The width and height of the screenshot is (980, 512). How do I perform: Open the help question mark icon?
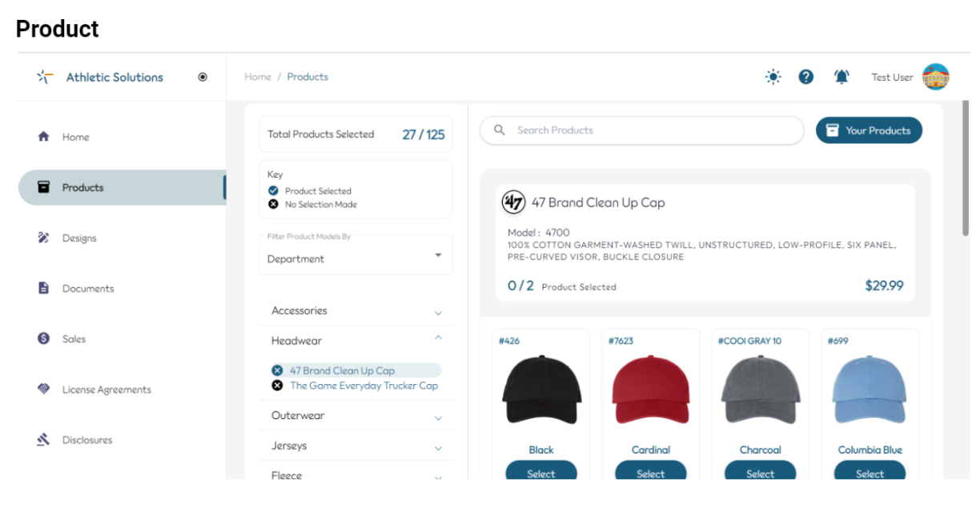806,77
